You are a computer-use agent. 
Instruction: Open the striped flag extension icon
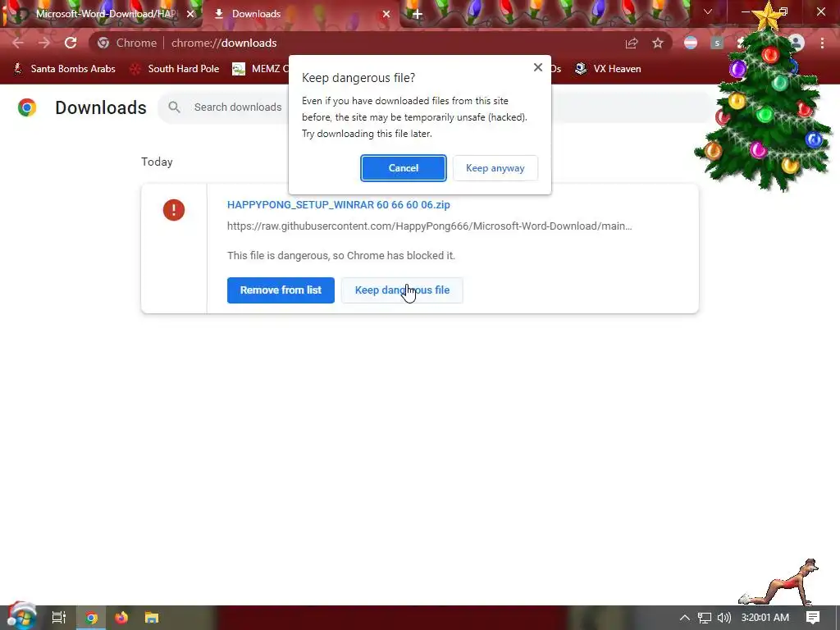tap(691, 43)
